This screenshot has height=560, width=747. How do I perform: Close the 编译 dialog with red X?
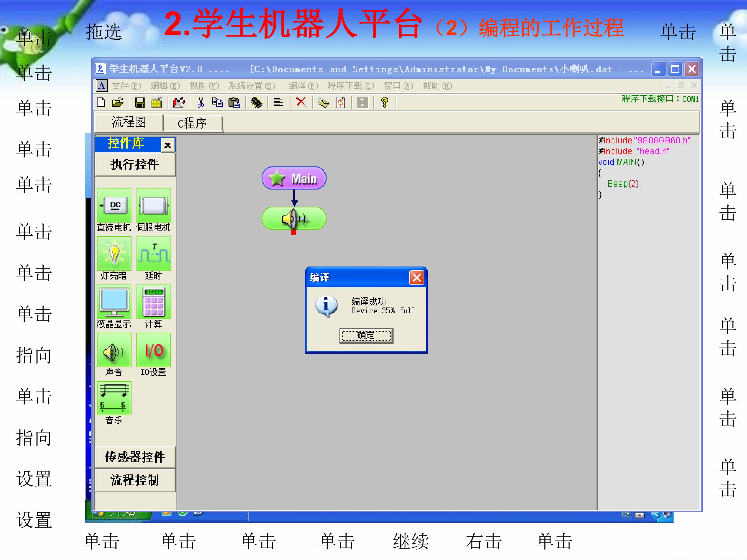[417, 278]
